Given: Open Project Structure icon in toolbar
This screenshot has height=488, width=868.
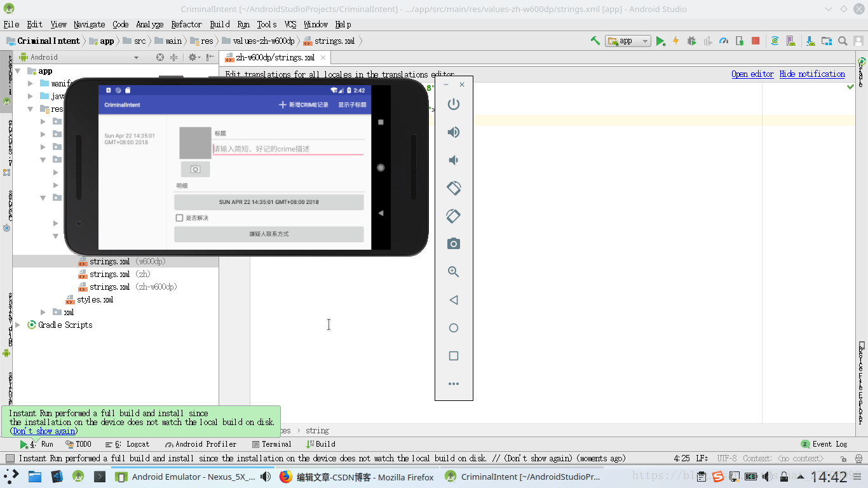Looking at the screenshot, I should 827,41.
